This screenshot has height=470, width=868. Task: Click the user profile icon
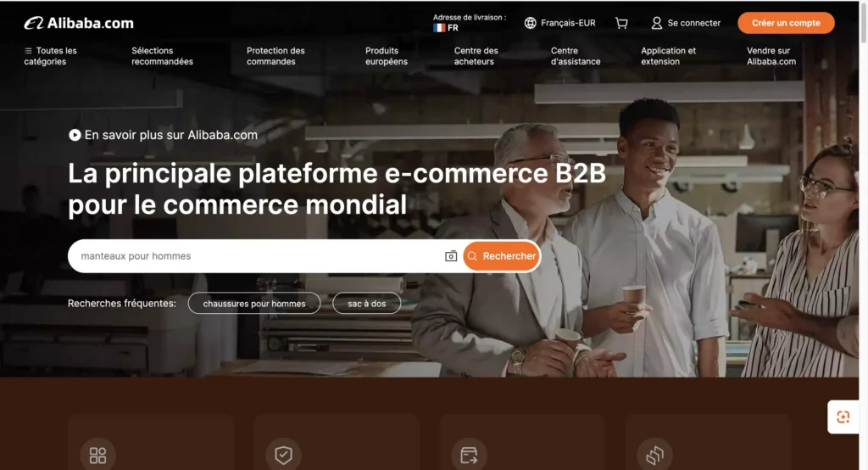(657, 23)
